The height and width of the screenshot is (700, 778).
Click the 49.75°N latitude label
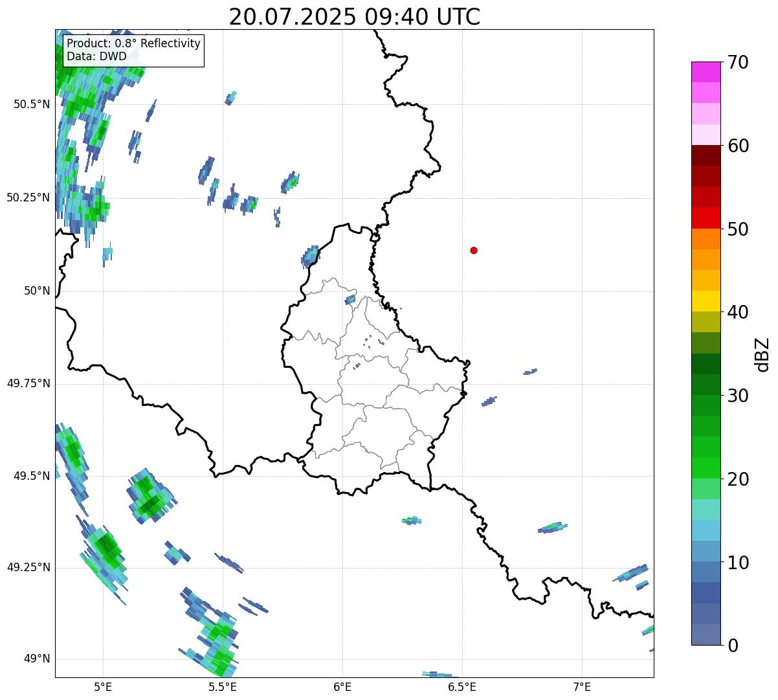pyautogui.click(x=28, y=383)
